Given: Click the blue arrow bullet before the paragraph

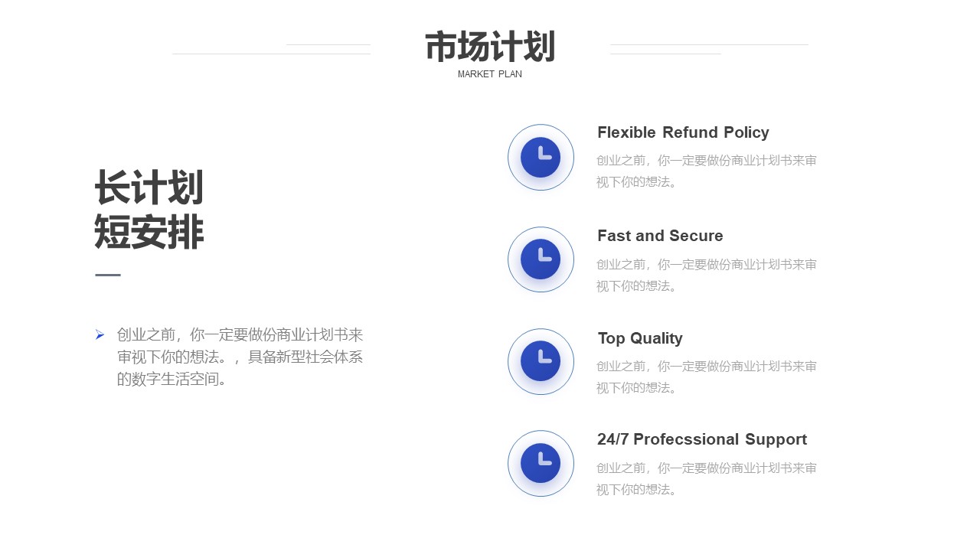Looking at the screenshot, I should [100, 334].
